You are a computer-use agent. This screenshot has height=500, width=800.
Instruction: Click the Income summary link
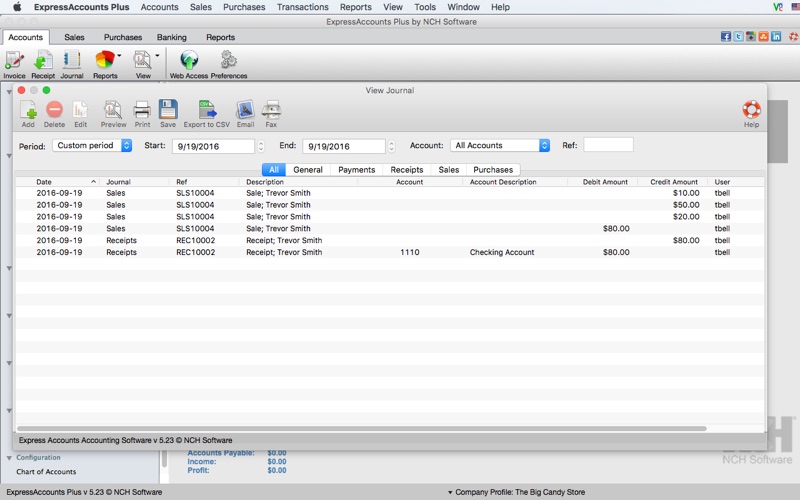click(x=202, y=461)
